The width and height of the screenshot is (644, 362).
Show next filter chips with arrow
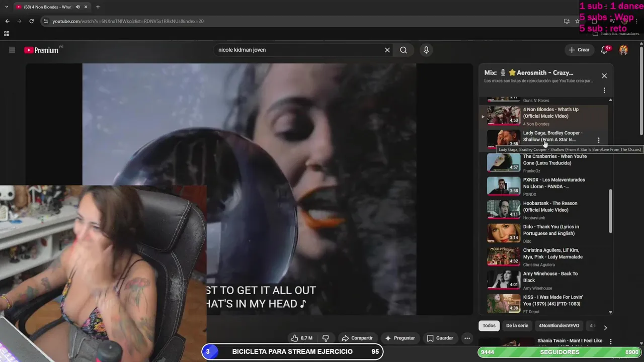[605, 327]
